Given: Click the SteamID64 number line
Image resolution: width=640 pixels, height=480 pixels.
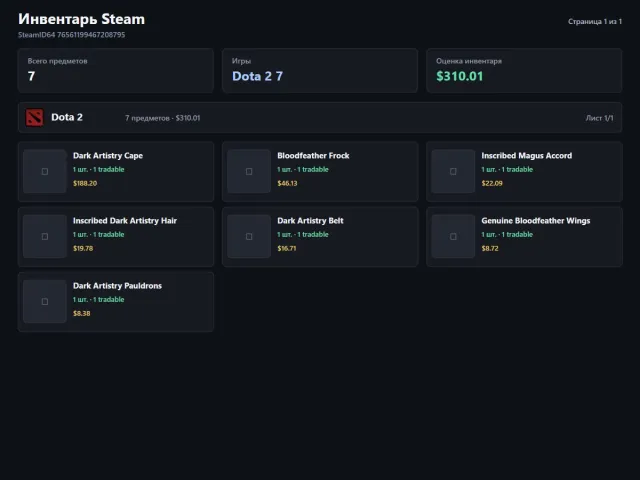Looking at the screenshot, I should click(71, 35).
